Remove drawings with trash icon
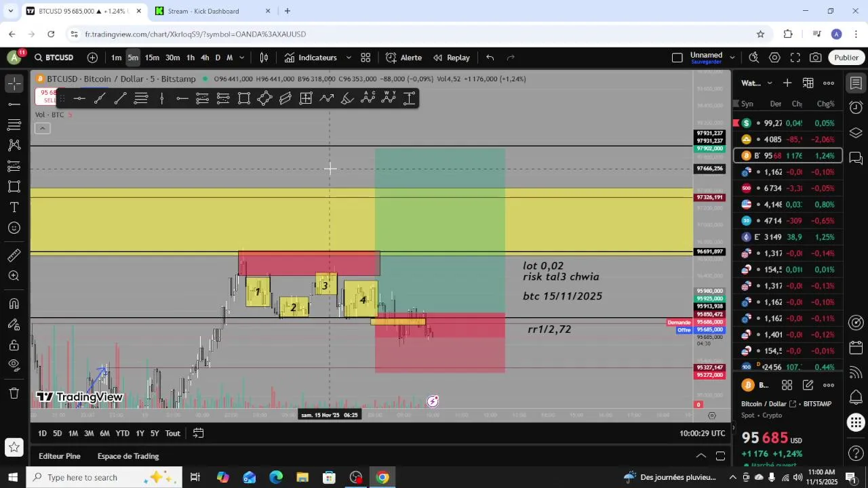This screenshot has width=868, height=488. pyautogui.click(x=14, y=392)
